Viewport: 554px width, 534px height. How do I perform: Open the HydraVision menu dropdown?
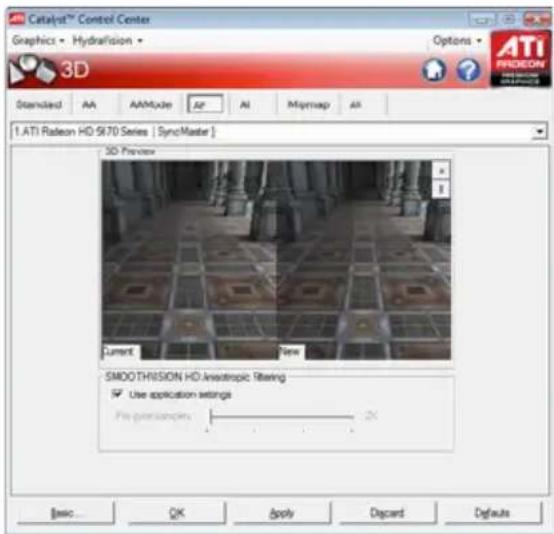click(107, 40)
